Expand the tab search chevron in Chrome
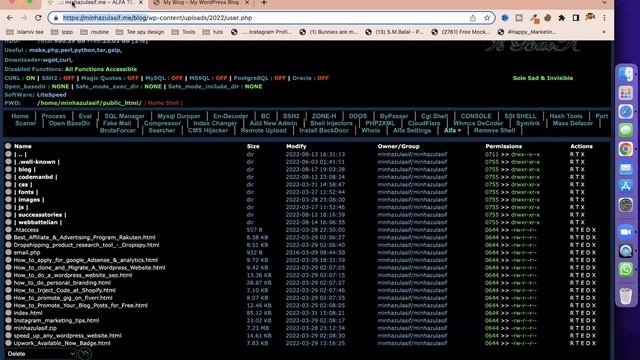640x360 pixels. (604, 3)
